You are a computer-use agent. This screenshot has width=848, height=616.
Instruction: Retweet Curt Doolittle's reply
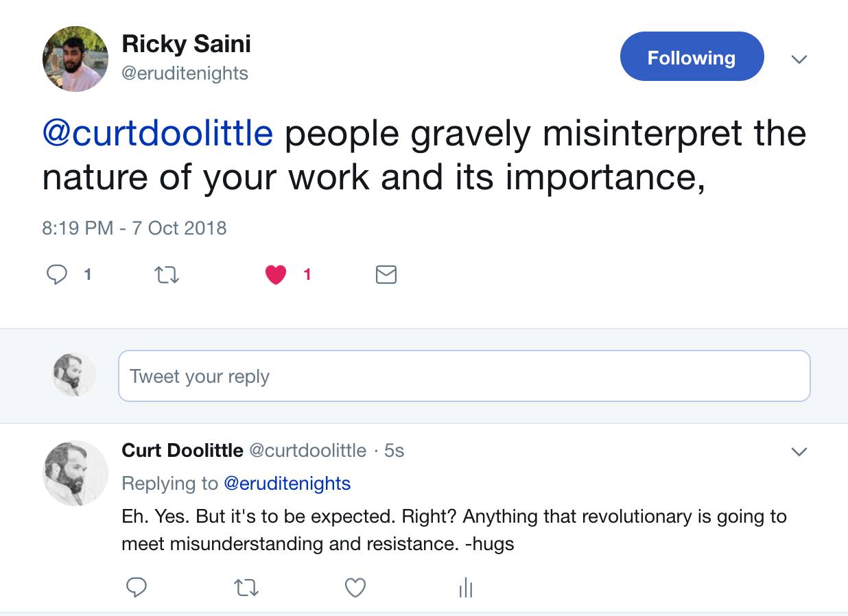click(x=246, y=587)
